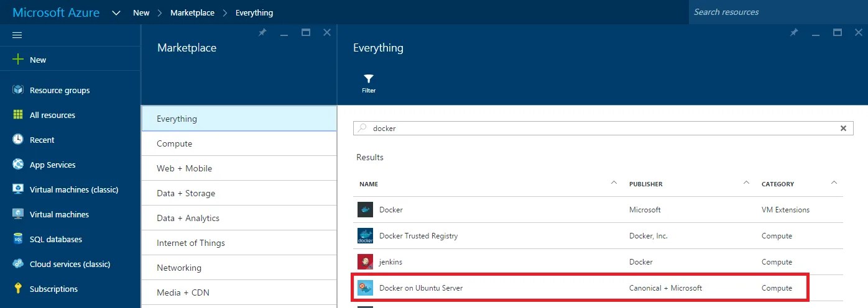Sort results by the PUBLISHER column arrow

[x=746, y=183]
